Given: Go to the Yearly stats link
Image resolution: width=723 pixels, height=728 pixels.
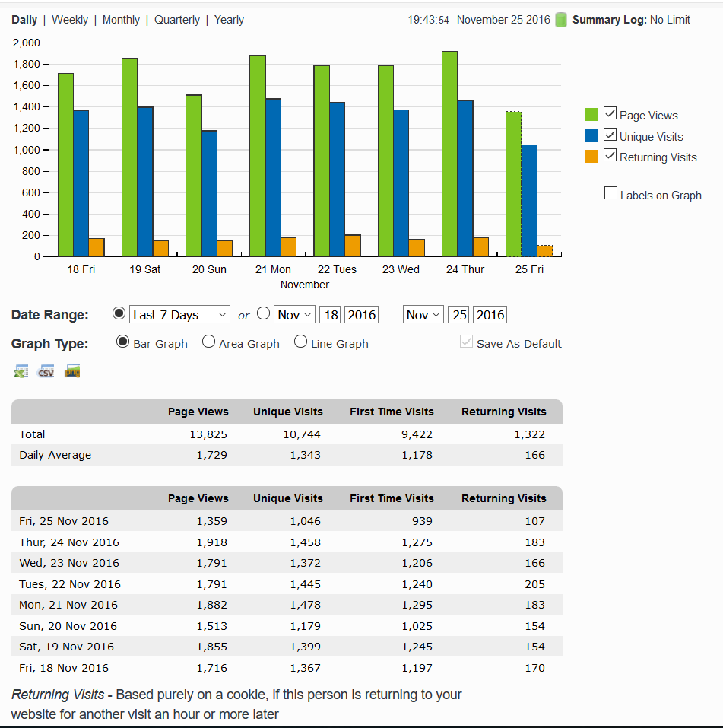Looking at the screenshot, I should 229,20.
